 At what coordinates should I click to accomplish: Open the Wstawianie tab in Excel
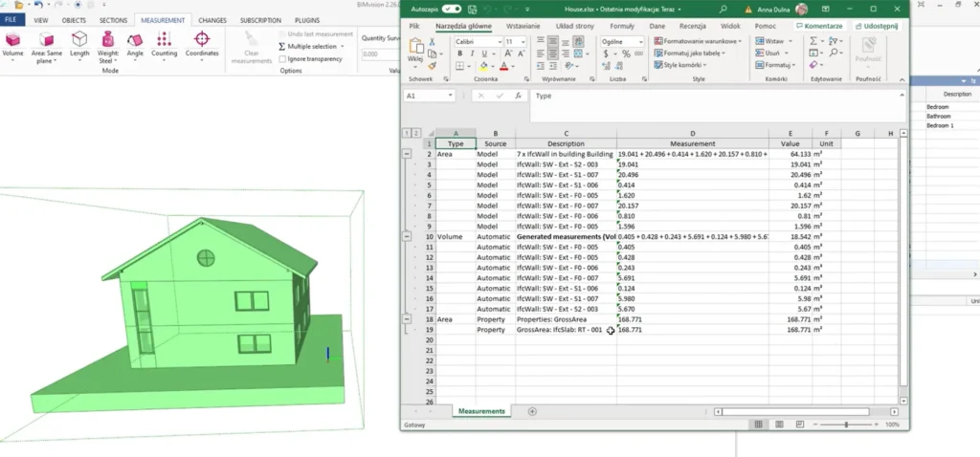coord(523,26)
